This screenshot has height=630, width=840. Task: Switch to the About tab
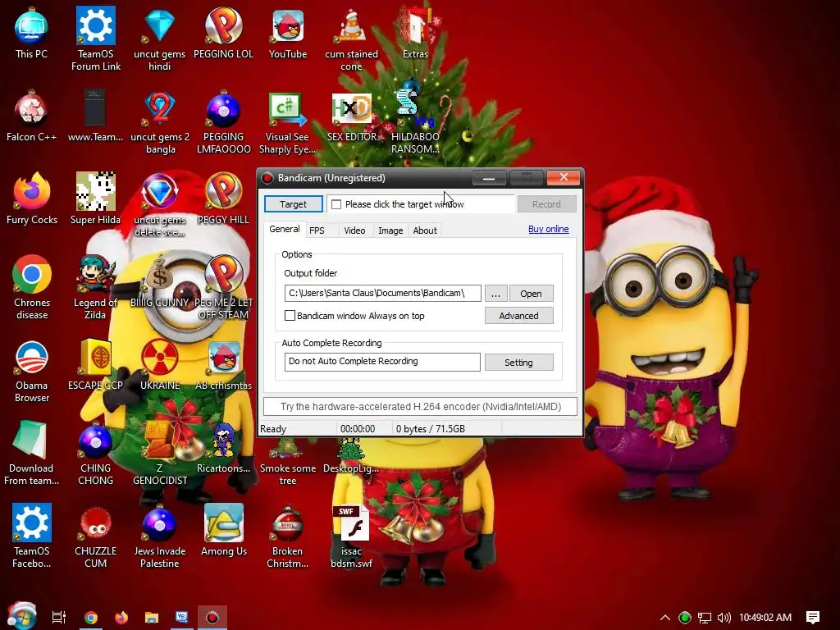(x=424, y=231)
